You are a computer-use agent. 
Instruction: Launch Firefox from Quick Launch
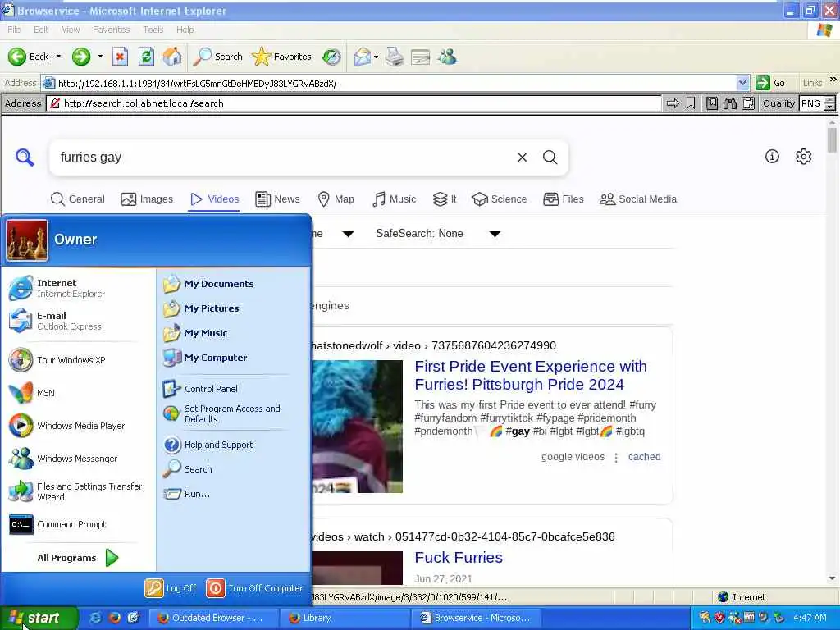[114, 618]
